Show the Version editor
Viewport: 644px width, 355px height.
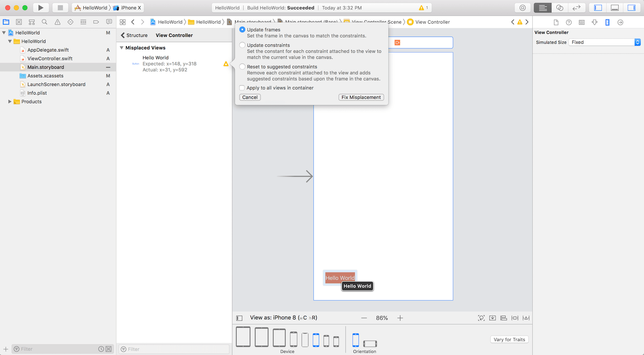coord(577,8)
